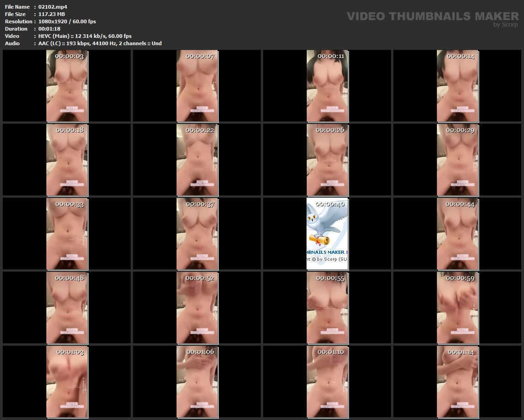
Task: Click the last thumbnail at 00:01:14
Action: (457, 381)
